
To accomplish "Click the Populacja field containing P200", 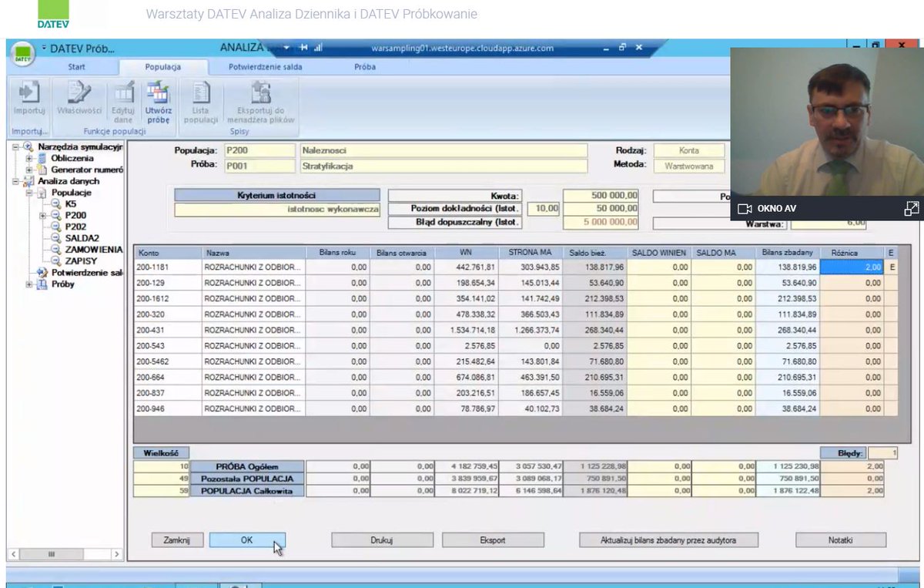I will point(259,151).
